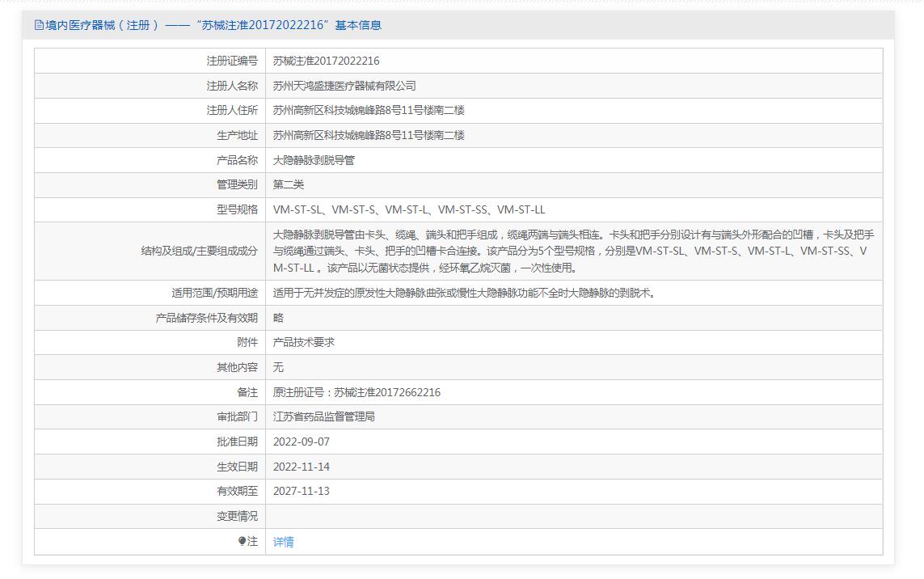
Task: Click the address value in the 生产地址 row
Action: (369, 135)
